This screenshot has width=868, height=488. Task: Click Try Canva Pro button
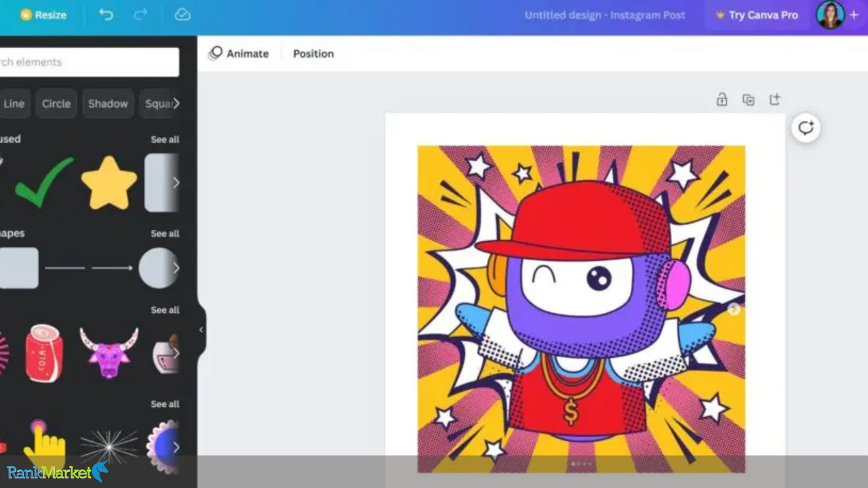[757, 15]
